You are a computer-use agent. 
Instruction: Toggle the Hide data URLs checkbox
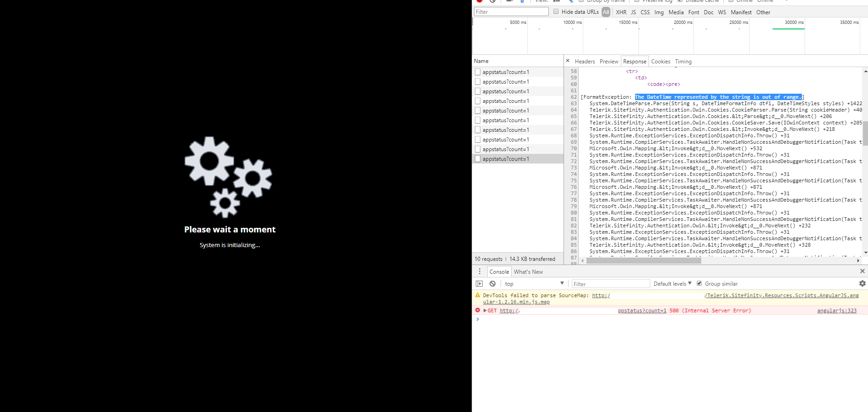pyautogui.click(x=556, y=11)
